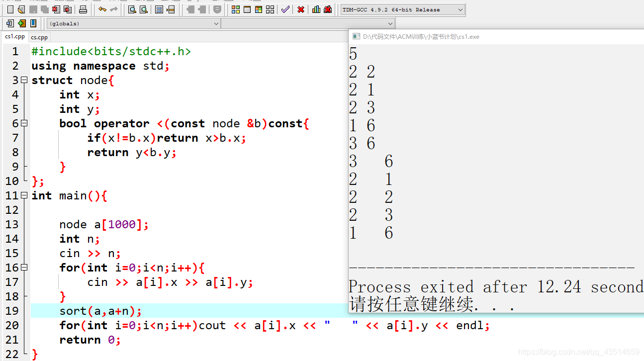Click the grayed Back navigation arrow
This screenshot has width=644, height=361.
(190, 9)
